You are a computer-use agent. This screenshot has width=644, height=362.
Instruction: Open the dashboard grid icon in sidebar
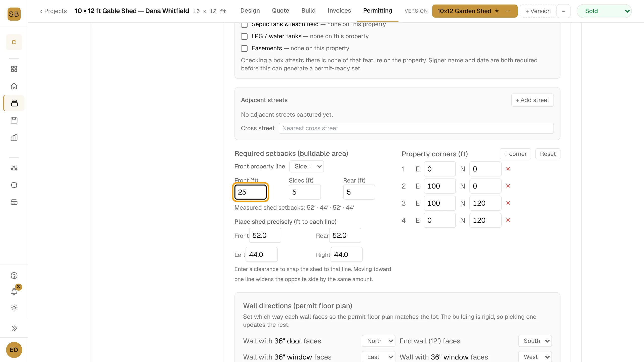pos(14,69)
